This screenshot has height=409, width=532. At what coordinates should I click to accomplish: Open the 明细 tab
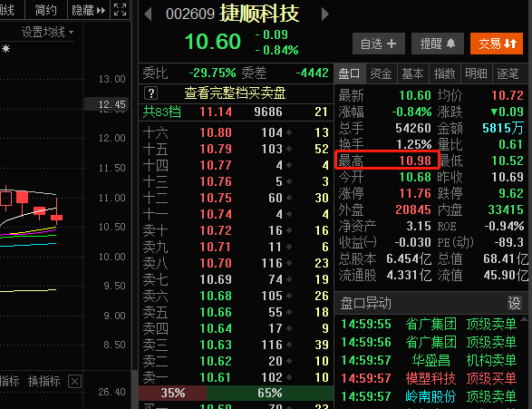[x=476, y=73]
